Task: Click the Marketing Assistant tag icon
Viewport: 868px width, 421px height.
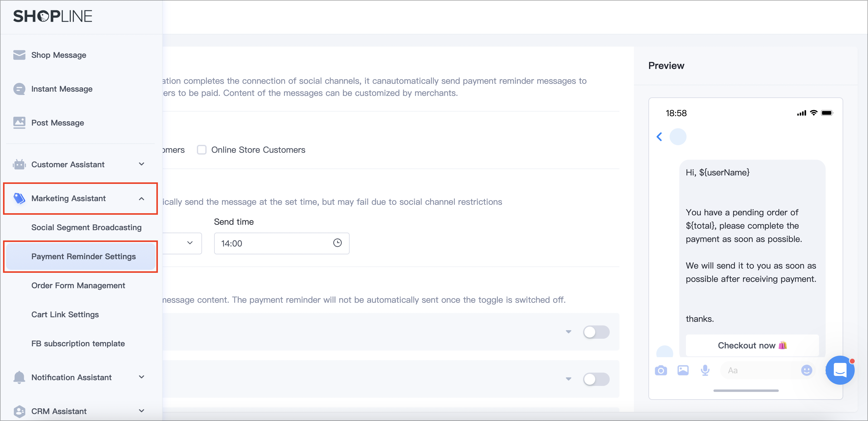Action: tap(19, 198)
